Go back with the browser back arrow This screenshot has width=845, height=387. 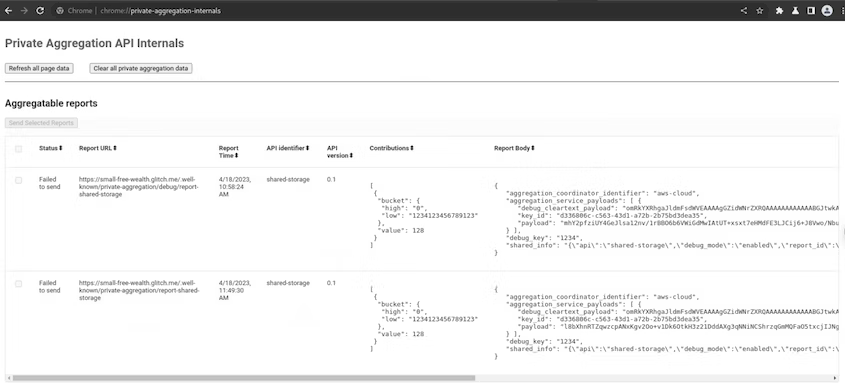[8, 10]
